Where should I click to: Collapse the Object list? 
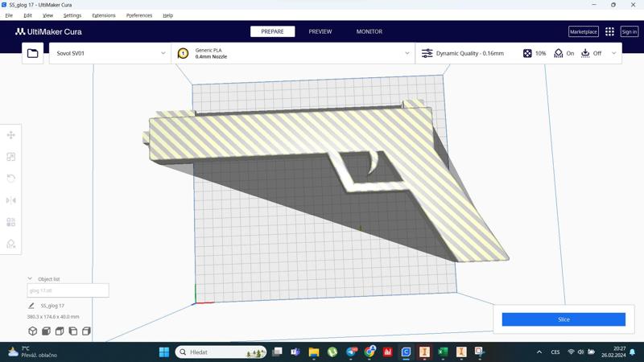pos(30,278)
